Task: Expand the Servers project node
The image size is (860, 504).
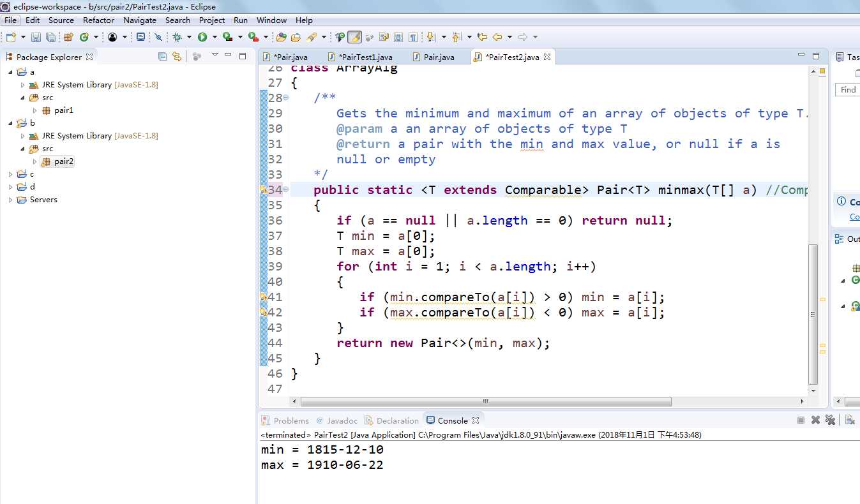Action: coord(10,200)
